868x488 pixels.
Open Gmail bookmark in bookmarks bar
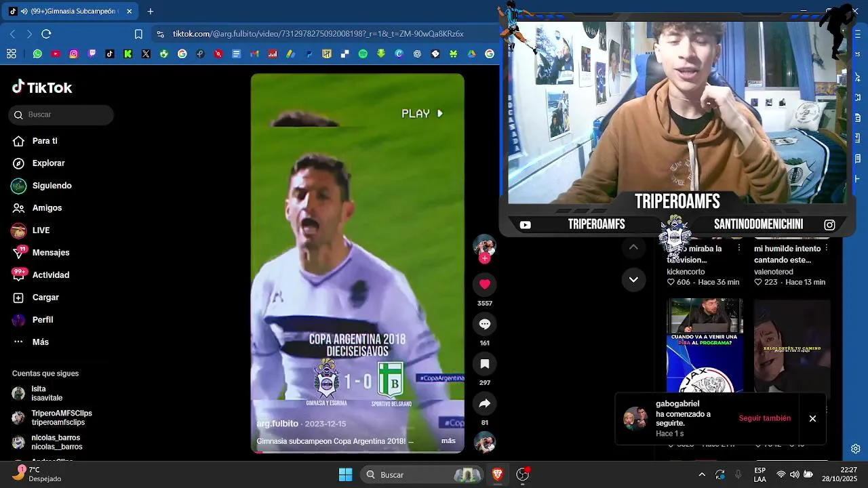(254, 54)
